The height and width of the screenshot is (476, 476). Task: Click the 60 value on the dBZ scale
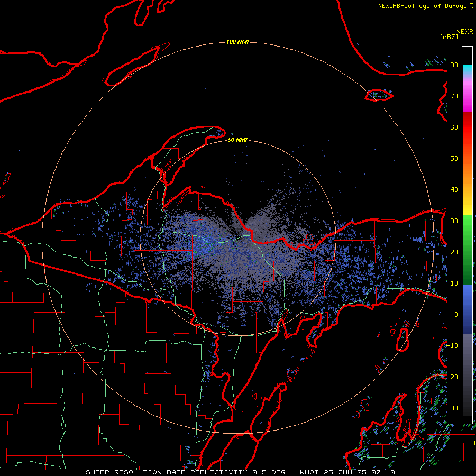pos(454,127)
